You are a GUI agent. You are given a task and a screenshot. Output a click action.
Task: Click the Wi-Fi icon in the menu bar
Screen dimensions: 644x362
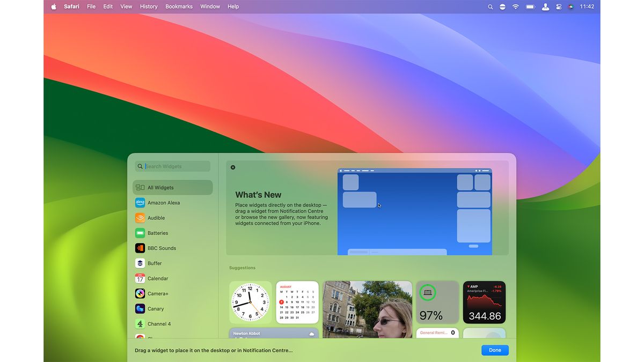tap(515, 6)
